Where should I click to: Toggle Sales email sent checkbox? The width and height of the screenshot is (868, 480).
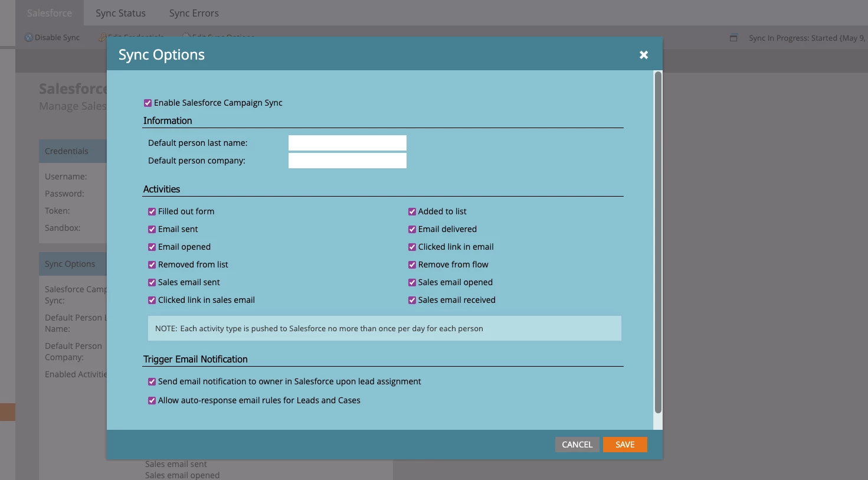[152, 282]
